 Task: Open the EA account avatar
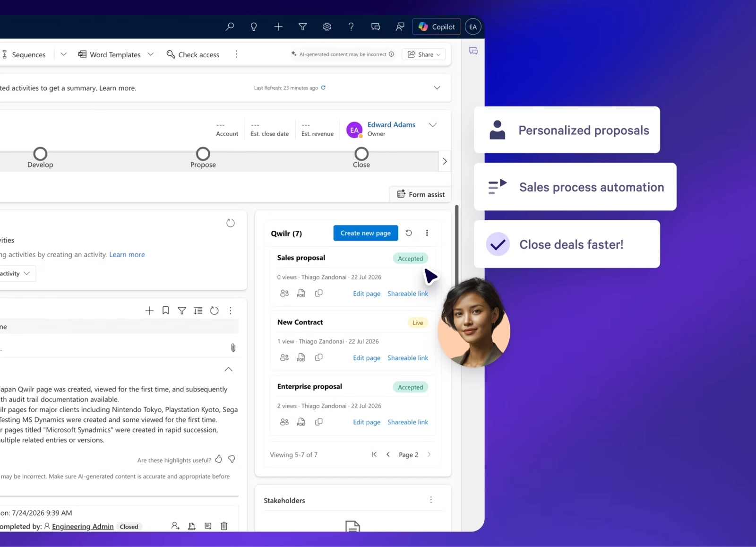[x=473, y=27]
